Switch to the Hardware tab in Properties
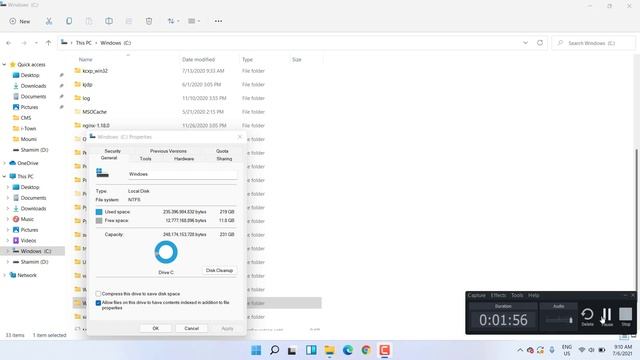The height and width of the screenshot is (360, 640). pyautogui.click(x=184, y=159)
